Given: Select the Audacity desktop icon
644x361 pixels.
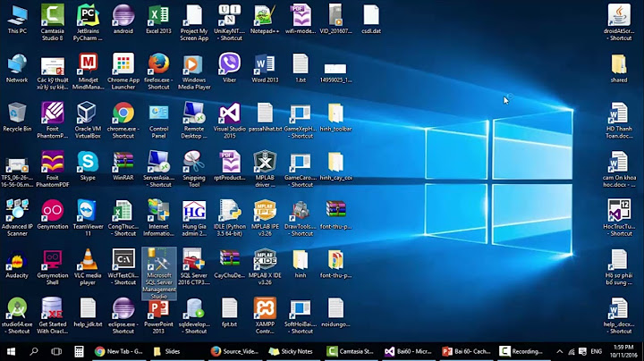Looking at the screenshot, I should click(x=17, y=263).
